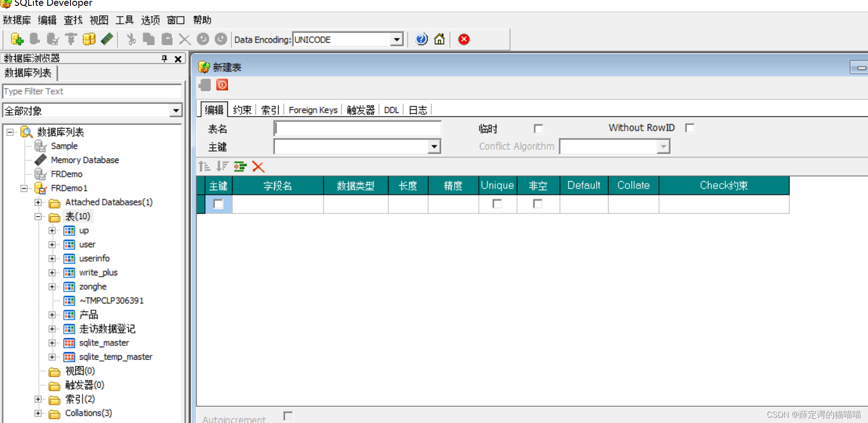
Task: Click the red power icon in new table
Action: click(222, 85)
